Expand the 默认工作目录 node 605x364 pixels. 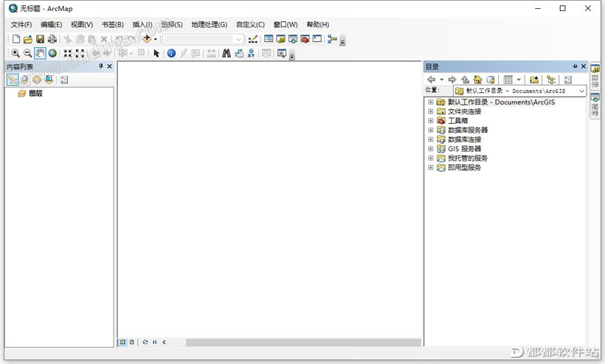tap(431, 102)
